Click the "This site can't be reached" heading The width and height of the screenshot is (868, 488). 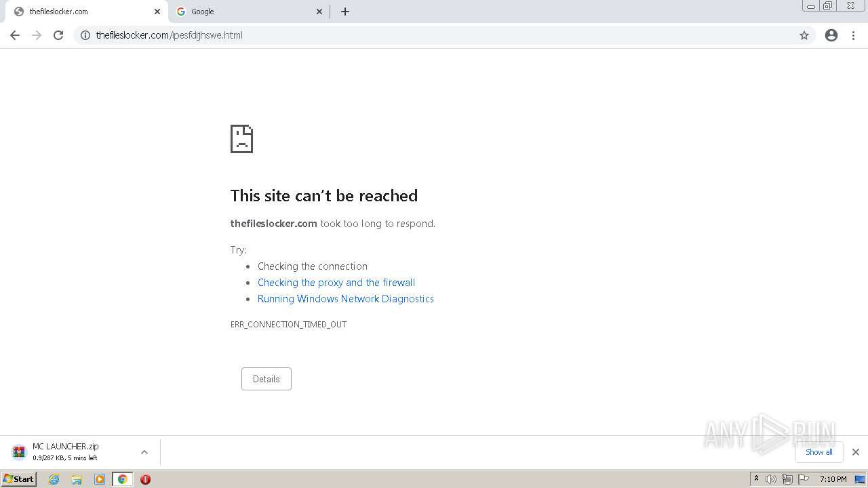point(324,196)
